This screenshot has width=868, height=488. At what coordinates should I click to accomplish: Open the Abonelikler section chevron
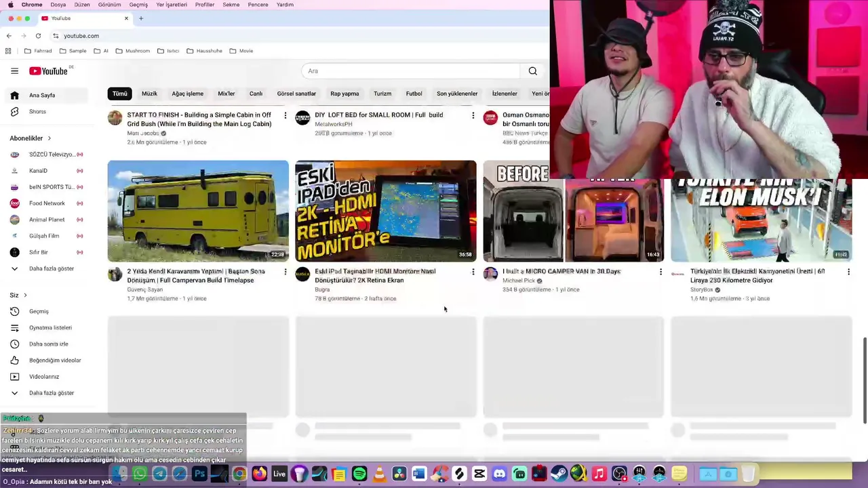[x=49, y=138]
